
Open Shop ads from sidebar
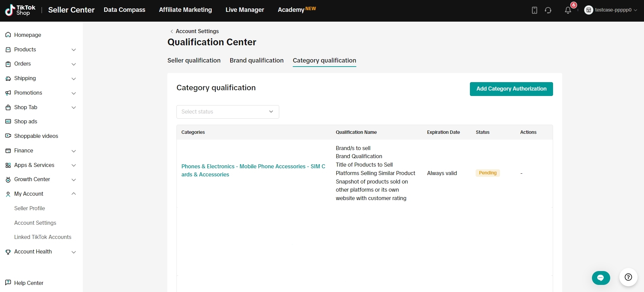[x=26, y=122]
